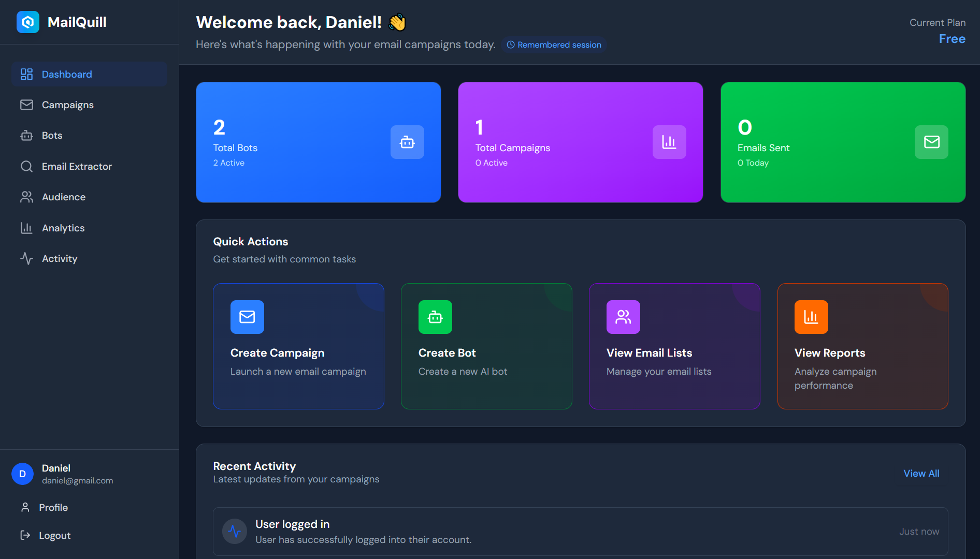Select the Create Bot quick action title
Image resolution: width=980 pixels, height=559 pixels.
(447, 353)
